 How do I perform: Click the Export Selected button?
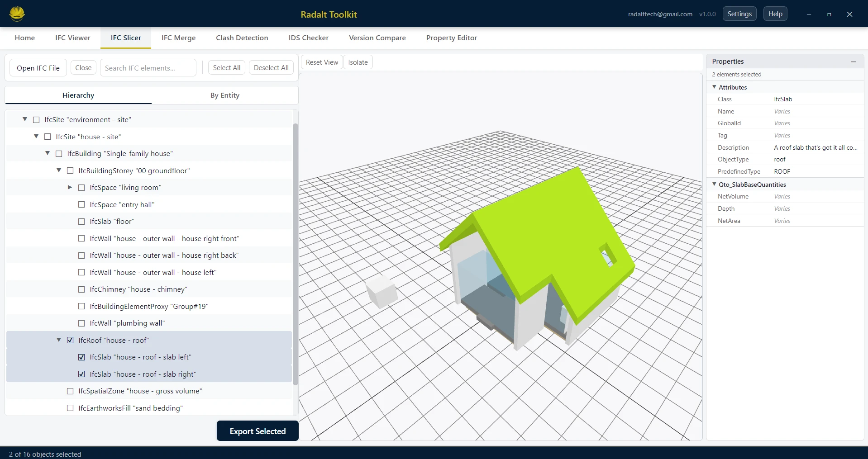coord(257,431)
